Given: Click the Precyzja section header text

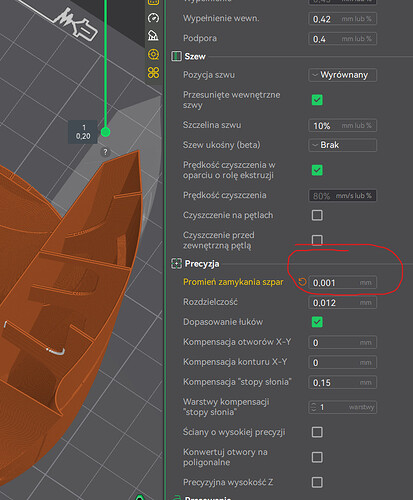Looking at the screenshot, I should point(202,264).
